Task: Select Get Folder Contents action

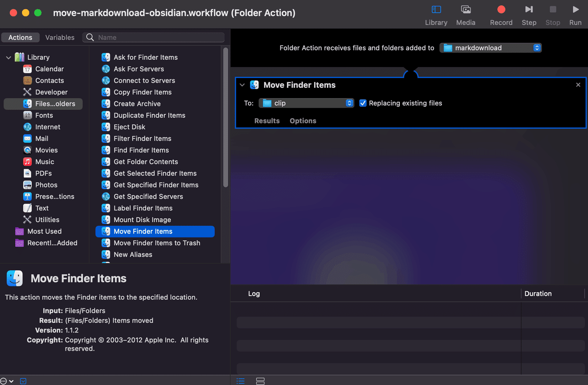Action: (x=146, y=162)
